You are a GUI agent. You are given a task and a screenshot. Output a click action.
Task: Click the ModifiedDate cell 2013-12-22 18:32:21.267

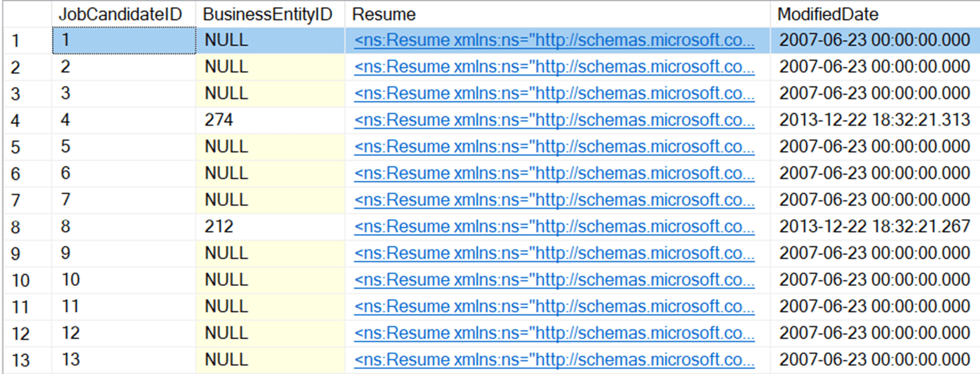[x=874, y=227]
